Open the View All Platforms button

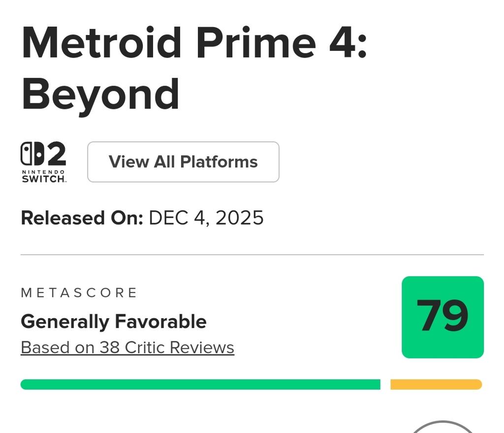tap(183, 162)
